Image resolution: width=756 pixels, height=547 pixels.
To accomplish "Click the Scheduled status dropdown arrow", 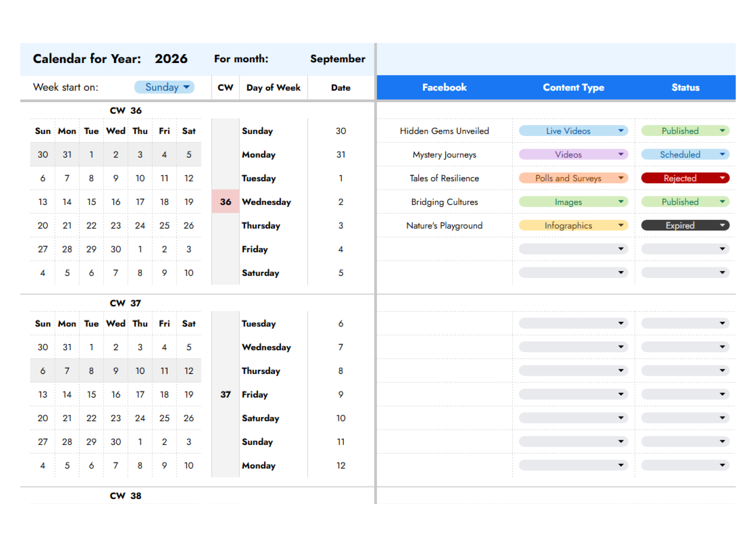I will coord(722,154).
